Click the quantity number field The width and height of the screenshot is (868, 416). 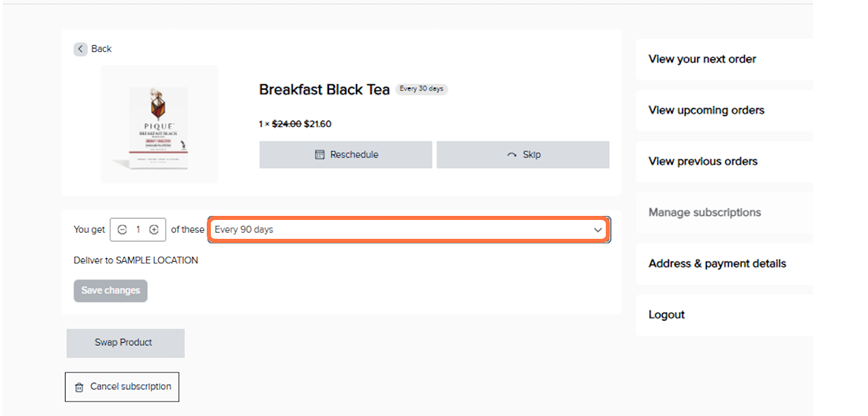[138, 230]
